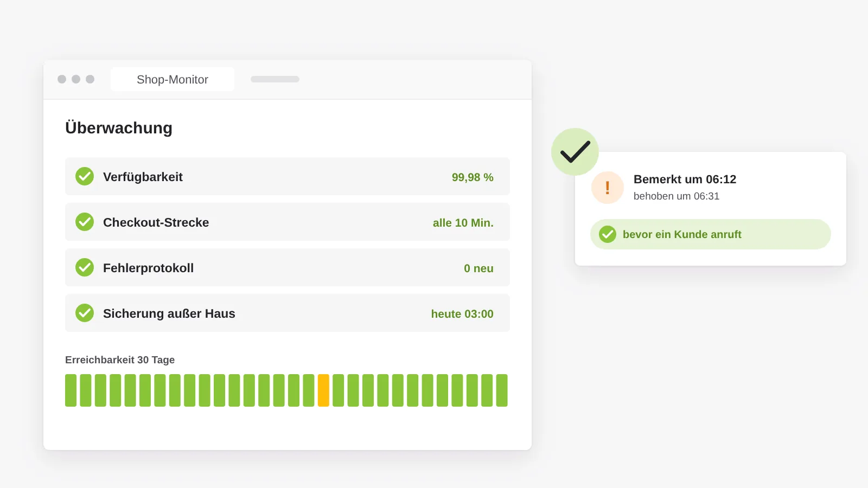Click the 'bevor ein Kunde anruft' pill
The width and height of the screenshot is (868, 488).
coord(711,234)
